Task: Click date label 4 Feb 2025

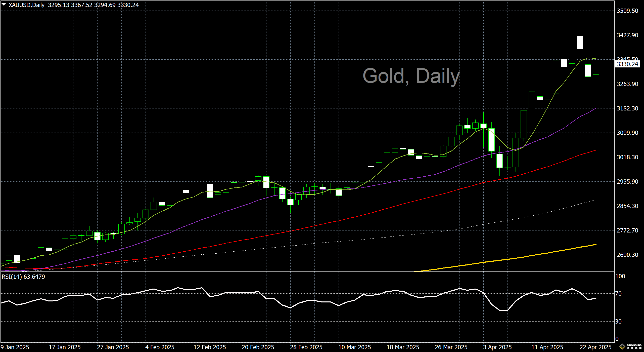Action: pyautogui.click(x=160, y=347)
